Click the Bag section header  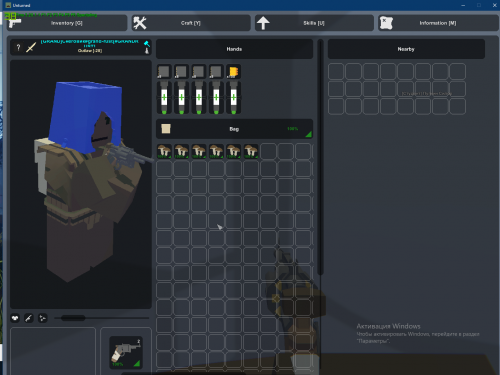pyautogui.click(x=234, y=129)
